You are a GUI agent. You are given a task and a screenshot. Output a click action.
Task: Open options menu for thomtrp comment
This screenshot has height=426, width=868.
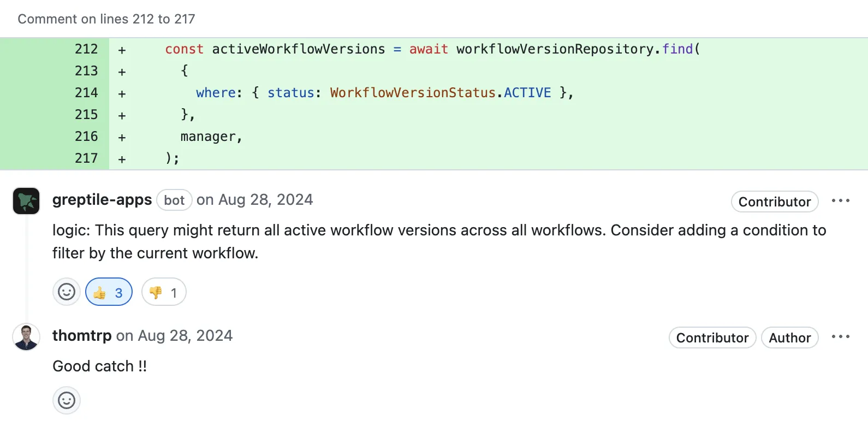(841, 337)
